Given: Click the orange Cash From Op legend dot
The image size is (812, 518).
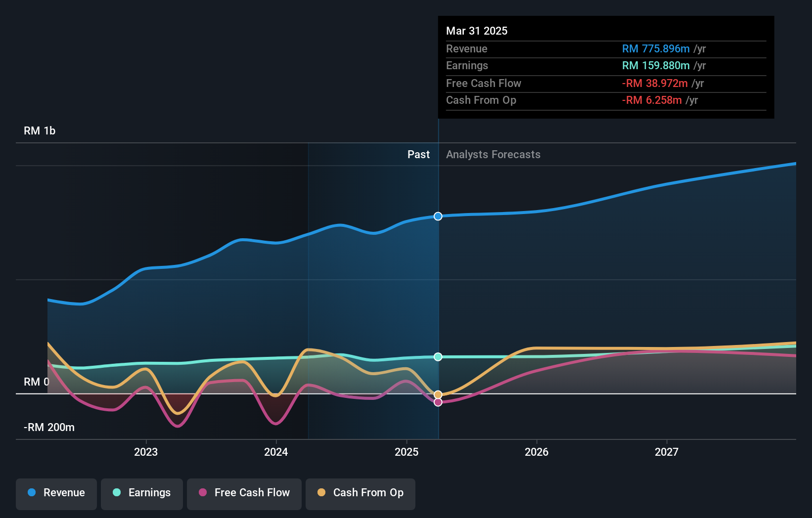Looking at the screenshot, I should coord(322,493).
